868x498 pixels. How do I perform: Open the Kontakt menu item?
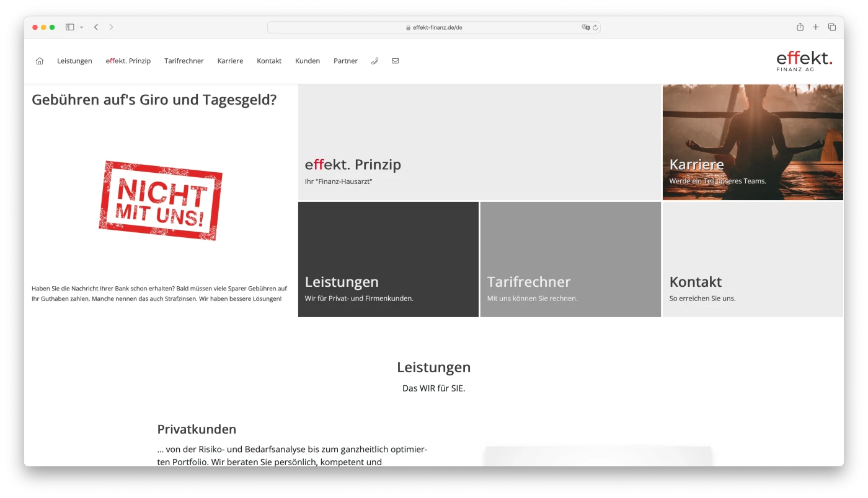click(x=268, y=60)
